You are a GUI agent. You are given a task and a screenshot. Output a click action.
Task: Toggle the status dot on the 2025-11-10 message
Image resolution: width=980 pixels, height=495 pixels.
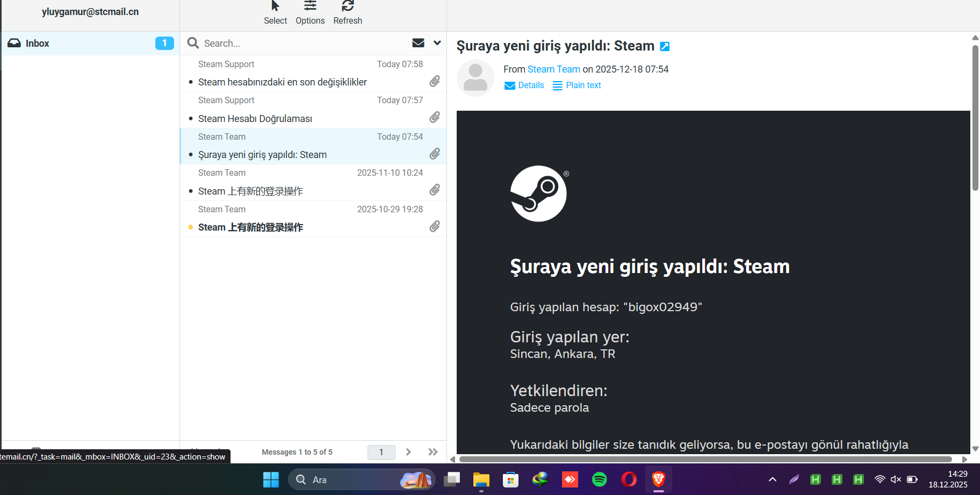191,191
